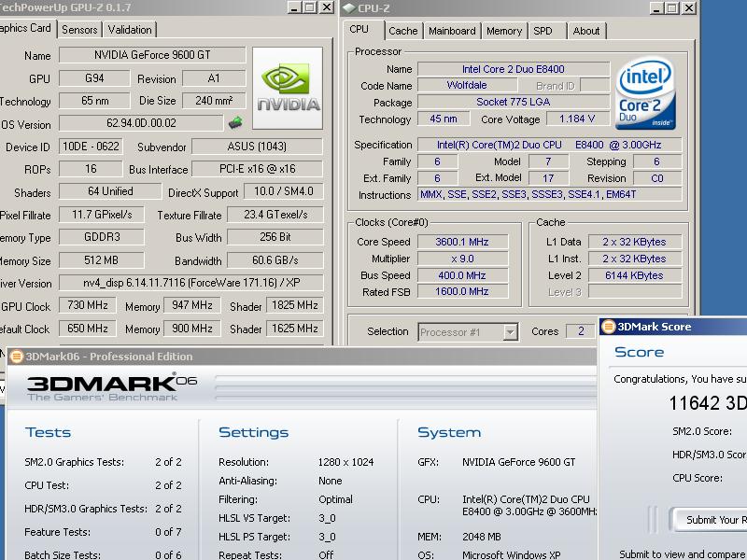747x560 pixels.
Task: Click the Core Voltage value 1.184 V
Action: [x=577, y=119]
